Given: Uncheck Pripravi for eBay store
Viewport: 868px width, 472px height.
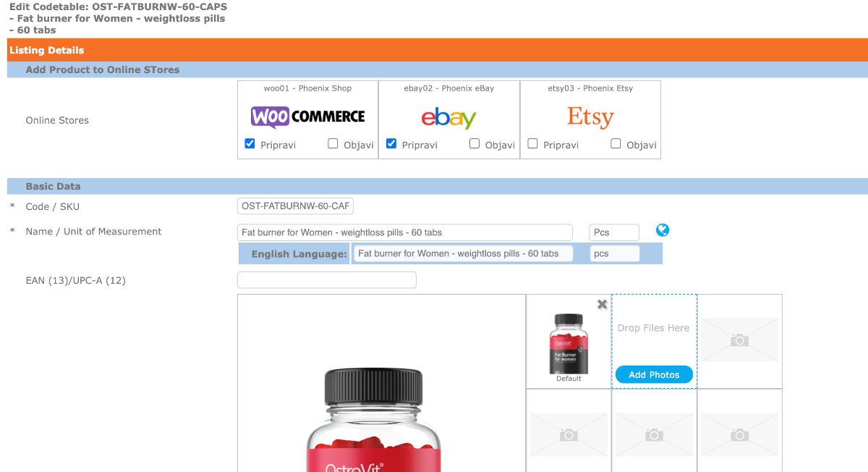Looking at the screenshot, I should (391, 143).
